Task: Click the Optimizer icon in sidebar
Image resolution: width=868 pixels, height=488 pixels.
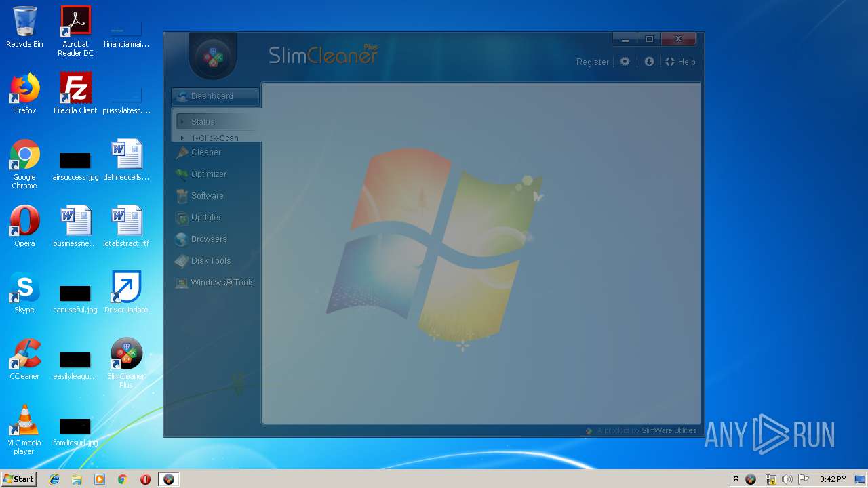Action: [181, 174]
